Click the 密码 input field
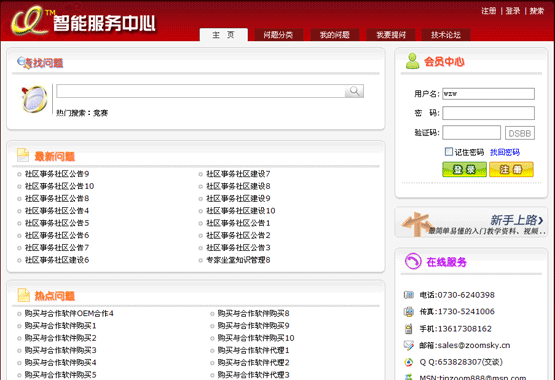 (488, 113)
